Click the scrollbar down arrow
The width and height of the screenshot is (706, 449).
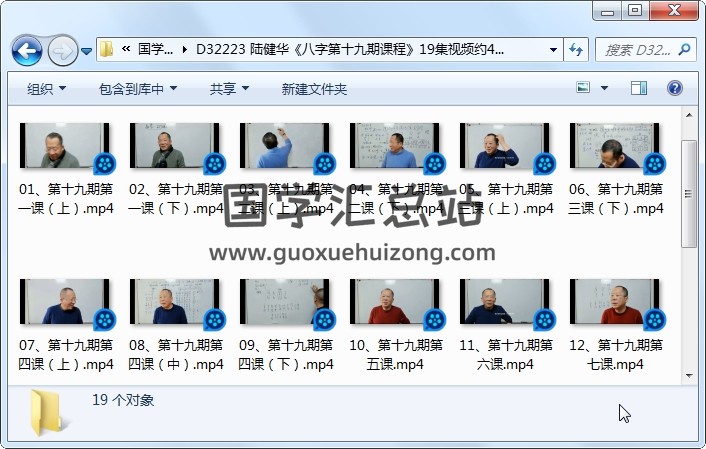pyautogui.click(x=689, y=375)
